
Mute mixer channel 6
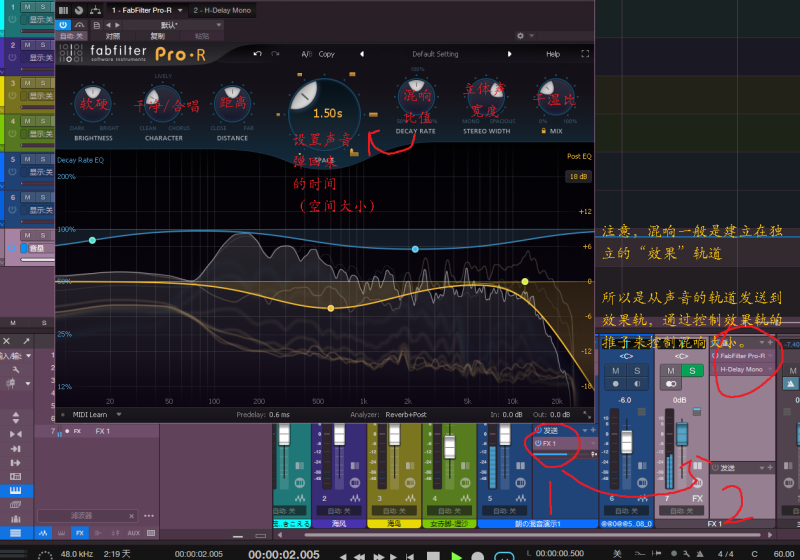(x=616, y=371)
